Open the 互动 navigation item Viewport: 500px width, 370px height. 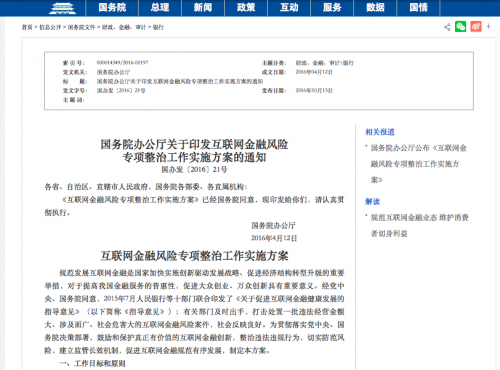289,8
